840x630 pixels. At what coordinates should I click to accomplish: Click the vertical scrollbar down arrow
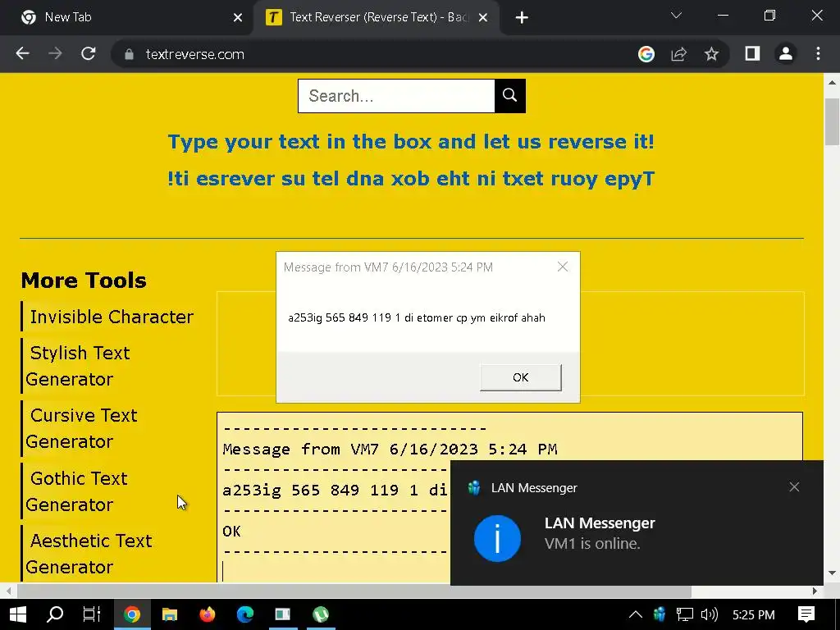click(x=832, y=573)
